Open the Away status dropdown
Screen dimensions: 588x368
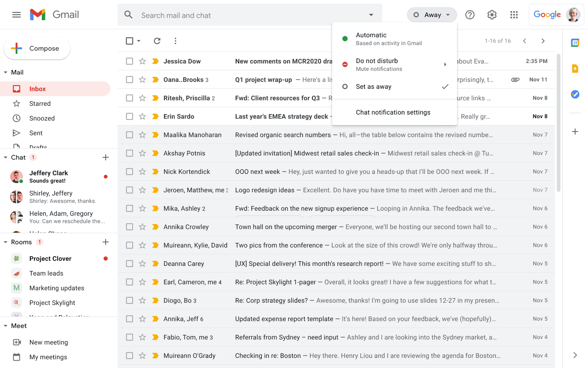click(432, 14)
